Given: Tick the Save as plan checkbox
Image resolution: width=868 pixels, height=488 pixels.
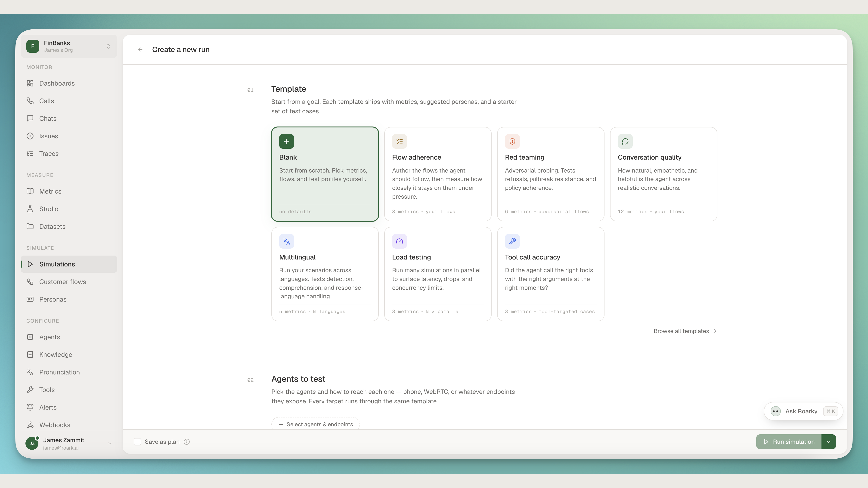Looking at the screenshot, I should [x=137, y=442].
